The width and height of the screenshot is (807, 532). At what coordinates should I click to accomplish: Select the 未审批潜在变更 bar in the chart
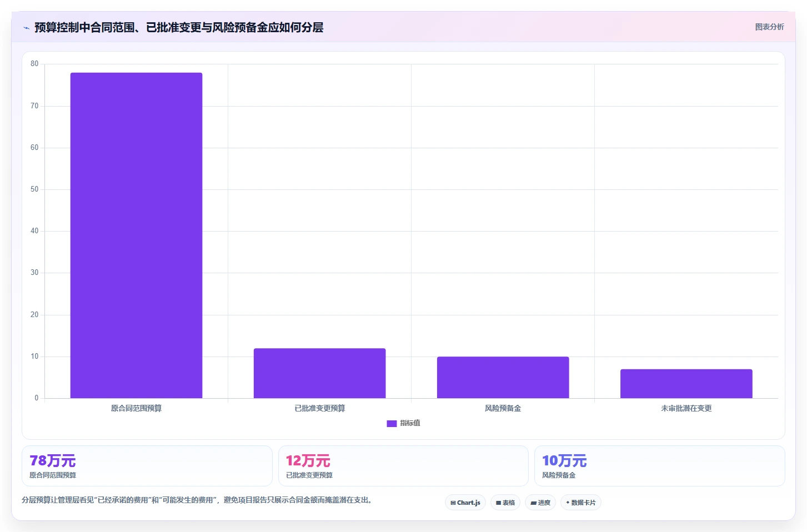(x=686, y=383)
